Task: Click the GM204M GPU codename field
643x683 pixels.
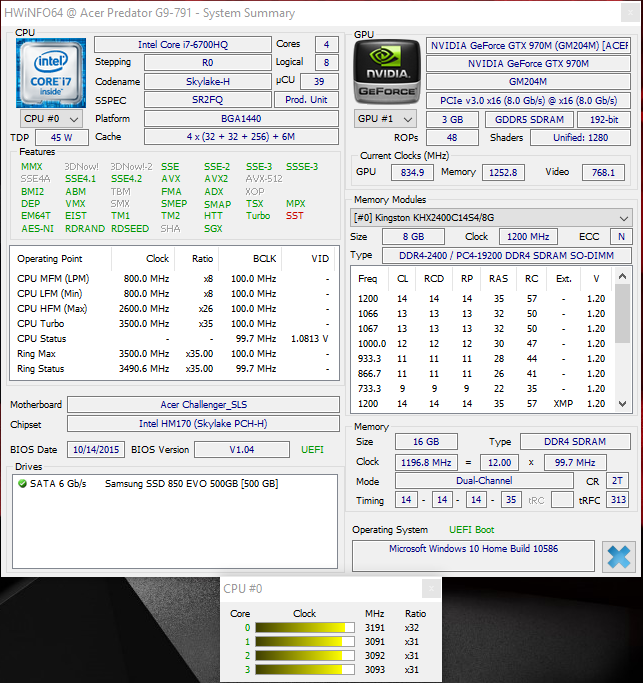Action: pos(528,81)
